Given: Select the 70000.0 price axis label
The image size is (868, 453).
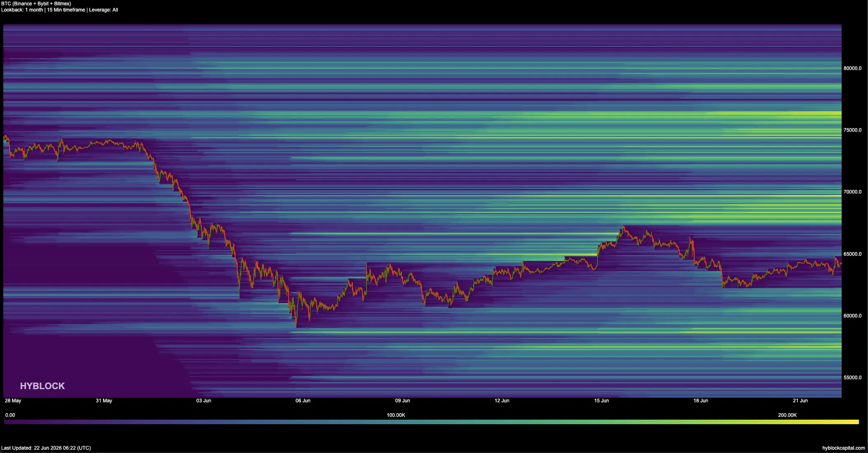Looking at the screenshot, I should [852, 192].
